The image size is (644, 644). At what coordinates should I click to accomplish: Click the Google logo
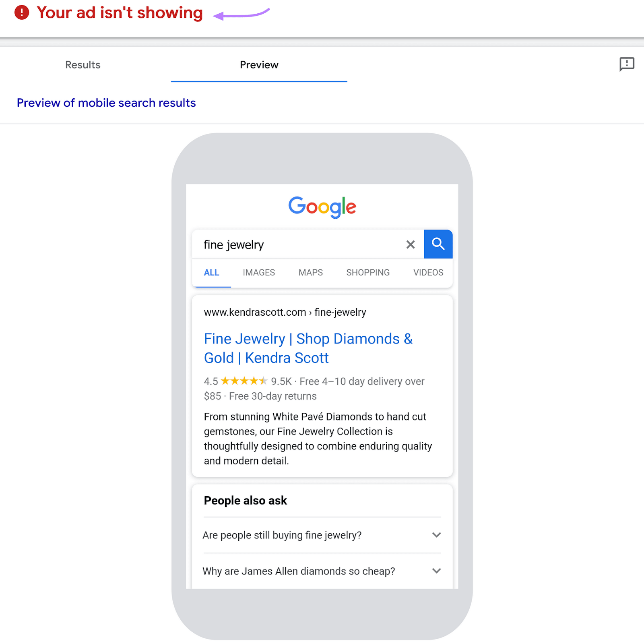click(x=322, y=207)
